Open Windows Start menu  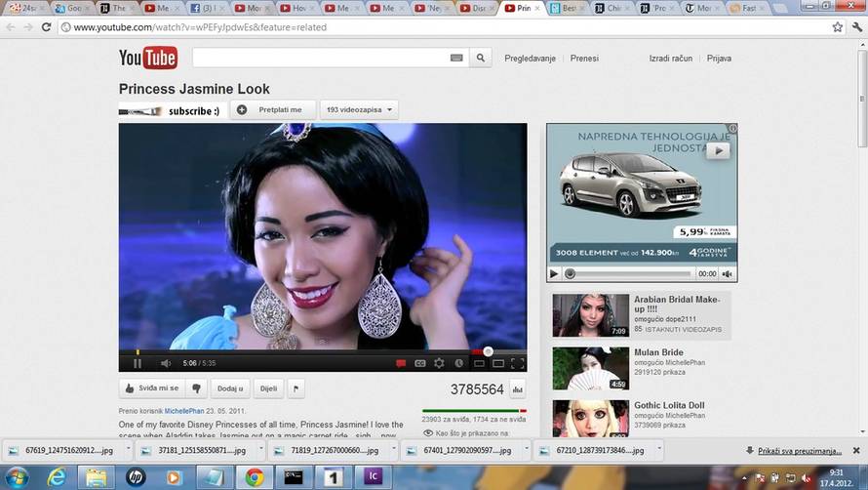[x=18, y=477]
